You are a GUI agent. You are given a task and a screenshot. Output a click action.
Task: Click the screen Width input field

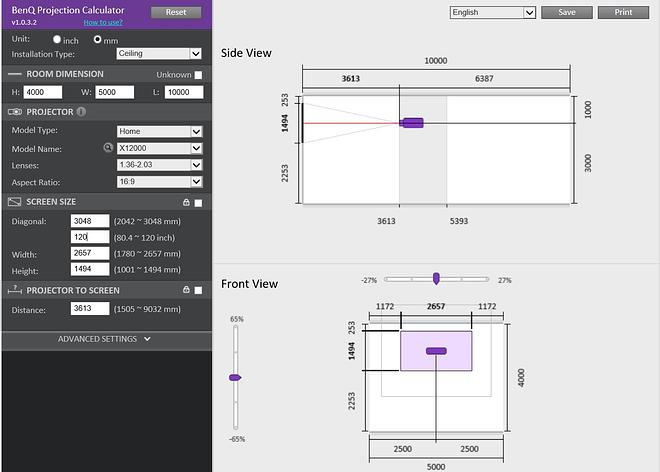point(90,253)
